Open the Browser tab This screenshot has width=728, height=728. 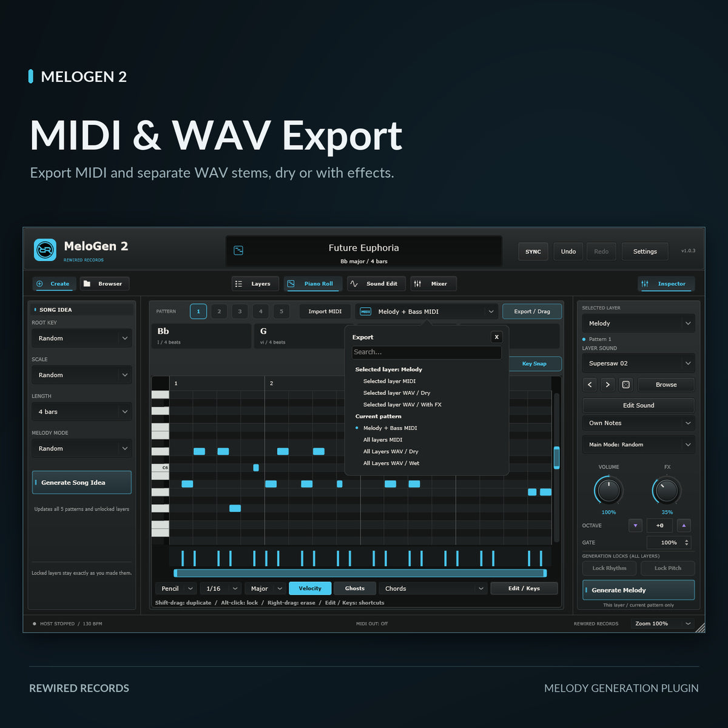point(104,283)
